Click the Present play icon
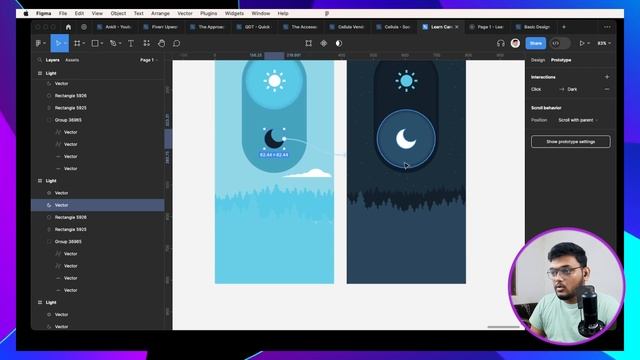Screen dimensions: 640x360 pyautogui.click(x=582, y=43)
